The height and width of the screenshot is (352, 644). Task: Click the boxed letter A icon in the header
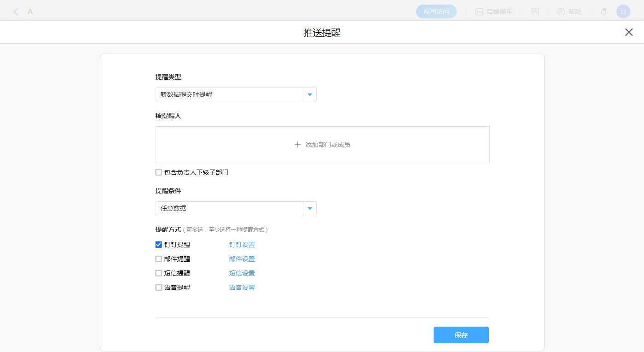535,12
